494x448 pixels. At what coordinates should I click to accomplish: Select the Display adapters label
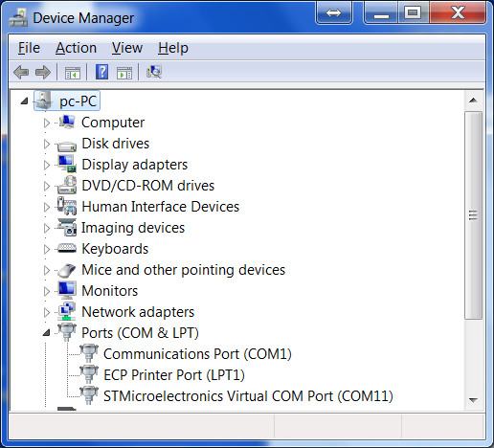pos(135,165)
